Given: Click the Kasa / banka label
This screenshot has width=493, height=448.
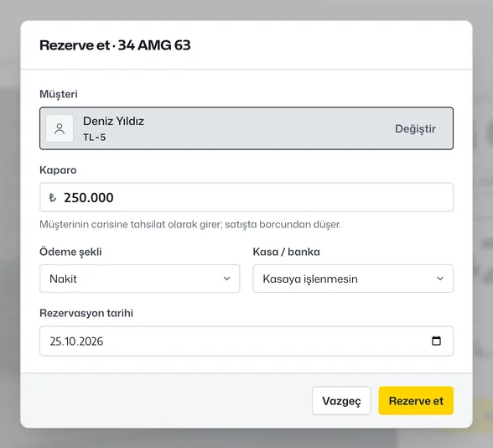Looking at the screenshot, I should pyautogui.click(x=287, y=252).
